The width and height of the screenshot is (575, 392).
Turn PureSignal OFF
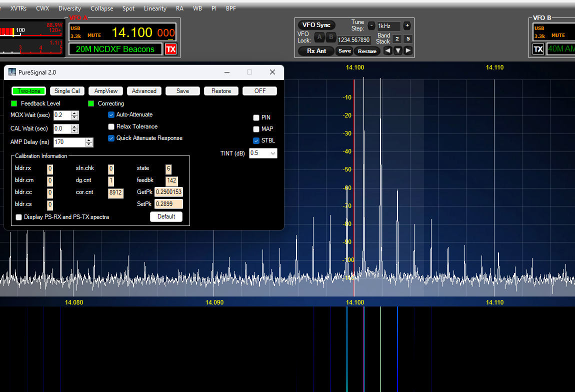pos(259,91)
